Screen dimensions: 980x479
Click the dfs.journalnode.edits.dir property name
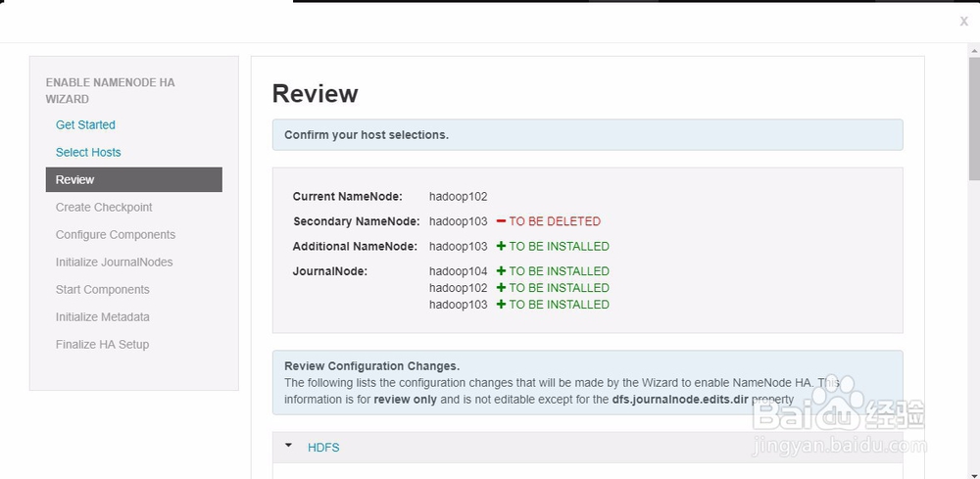click(680, 399)
